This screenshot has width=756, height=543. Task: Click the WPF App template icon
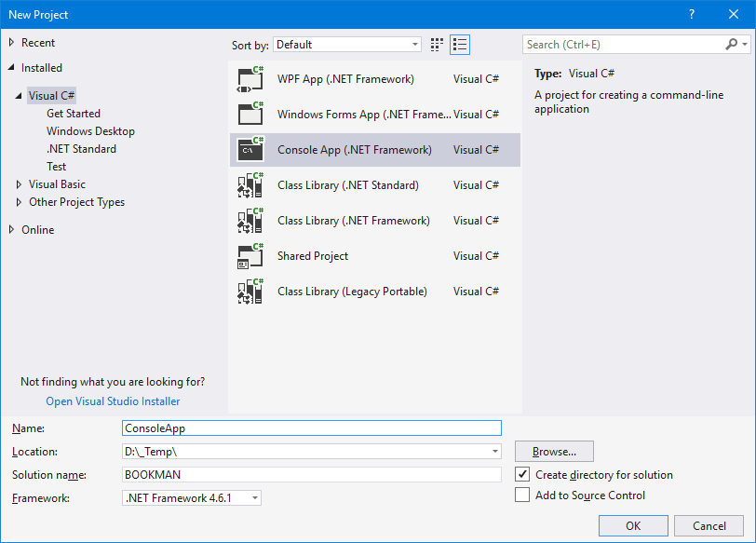250,79
